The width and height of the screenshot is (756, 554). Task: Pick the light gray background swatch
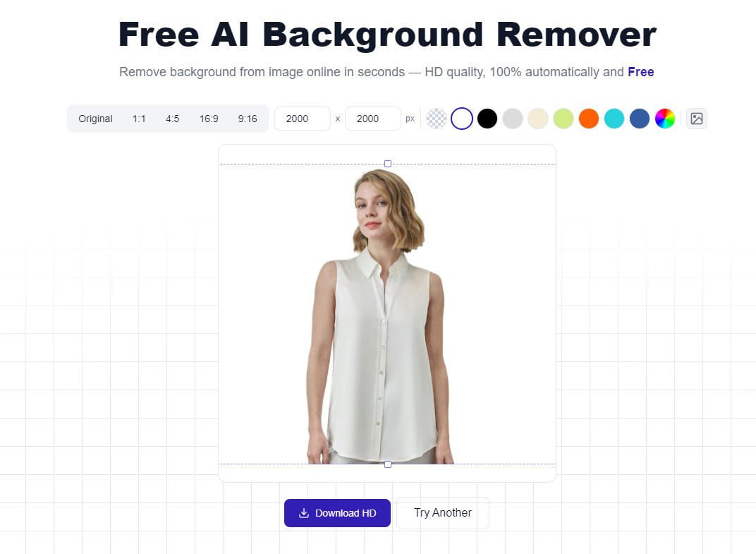tap(513, 119)
